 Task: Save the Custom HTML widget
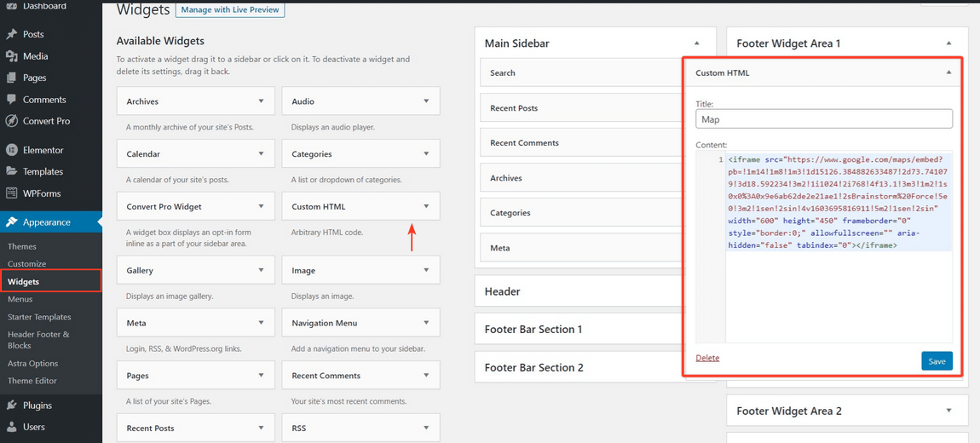point(937,361)
